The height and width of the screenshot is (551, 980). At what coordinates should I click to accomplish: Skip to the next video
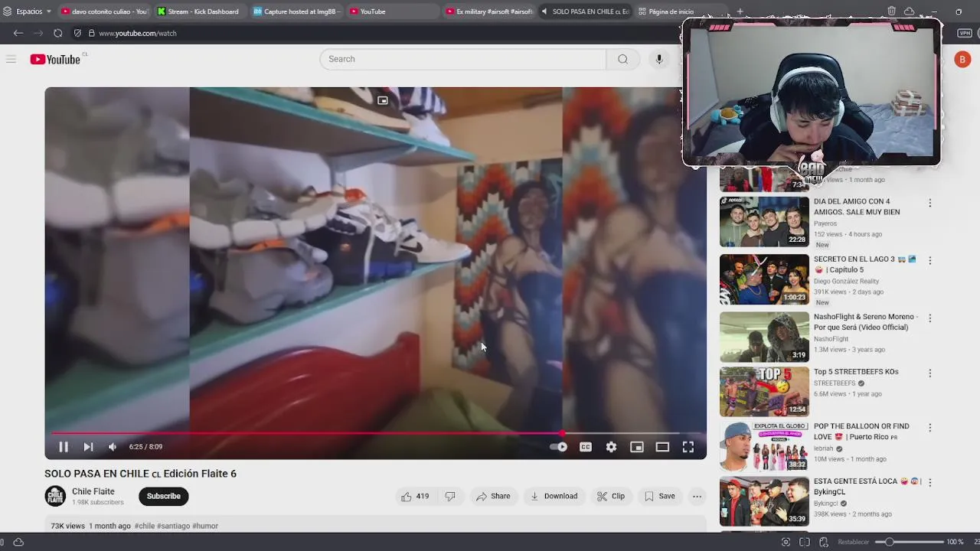click(x=88, y=447)
